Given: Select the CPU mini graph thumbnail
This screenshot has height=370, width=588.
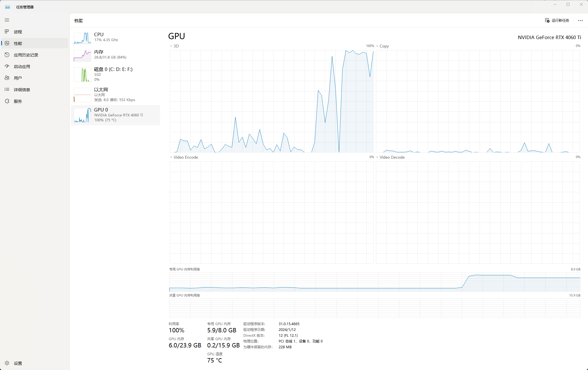Looking at the screenshot, I should click(x=82, y=38).
